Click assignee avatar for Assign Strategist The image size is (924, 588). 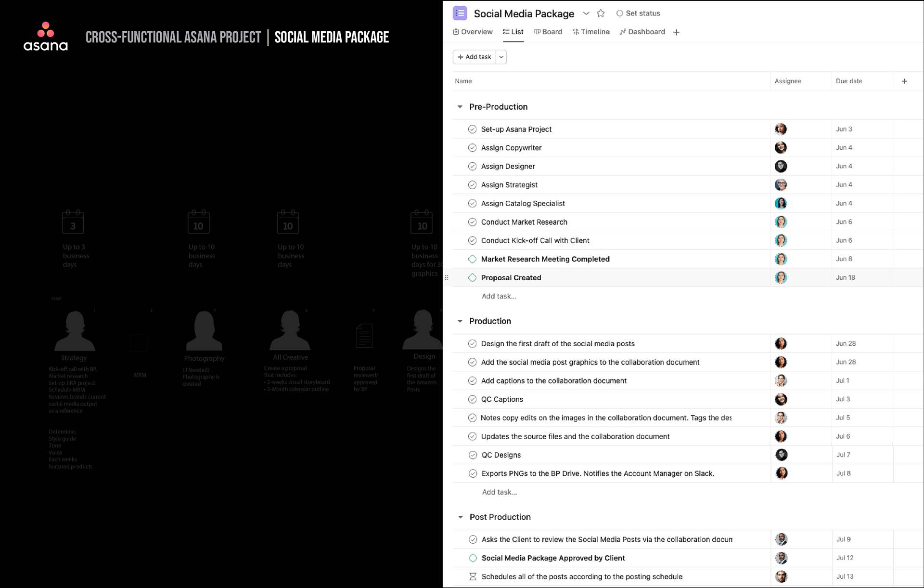tap(781, 185)
